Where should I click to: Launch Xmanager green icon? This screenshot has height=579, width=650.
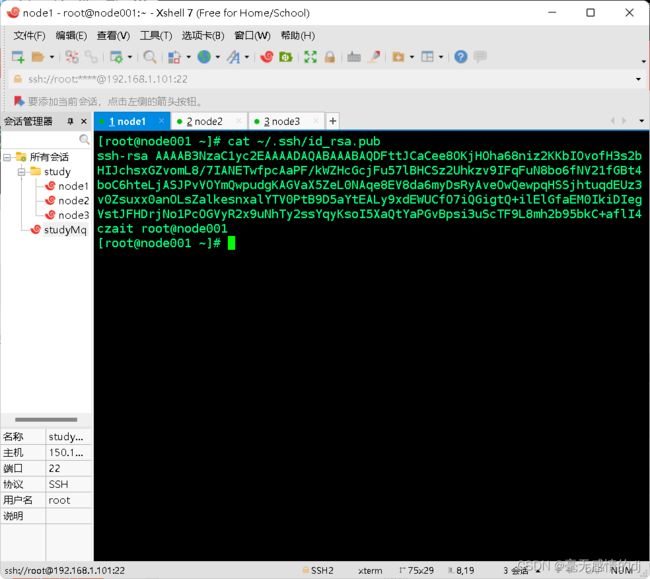pyautogui.click(x=286, y=57)
